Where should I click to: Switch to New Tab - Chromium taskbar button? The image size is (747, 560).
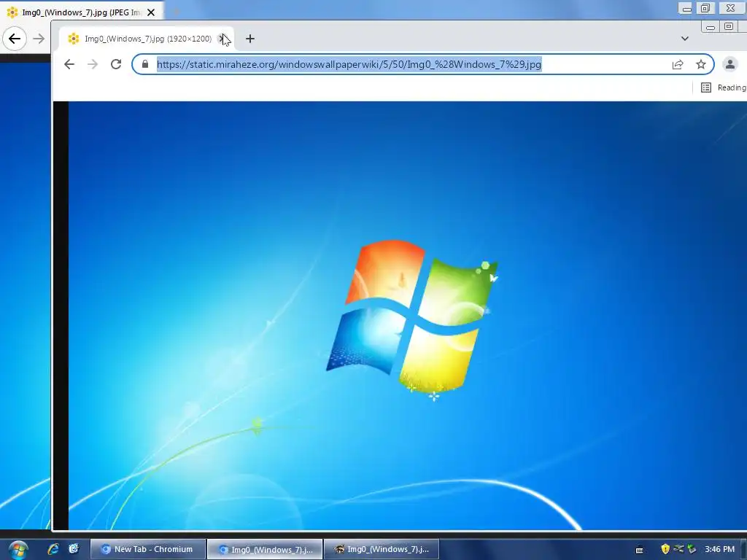(148, 549)
